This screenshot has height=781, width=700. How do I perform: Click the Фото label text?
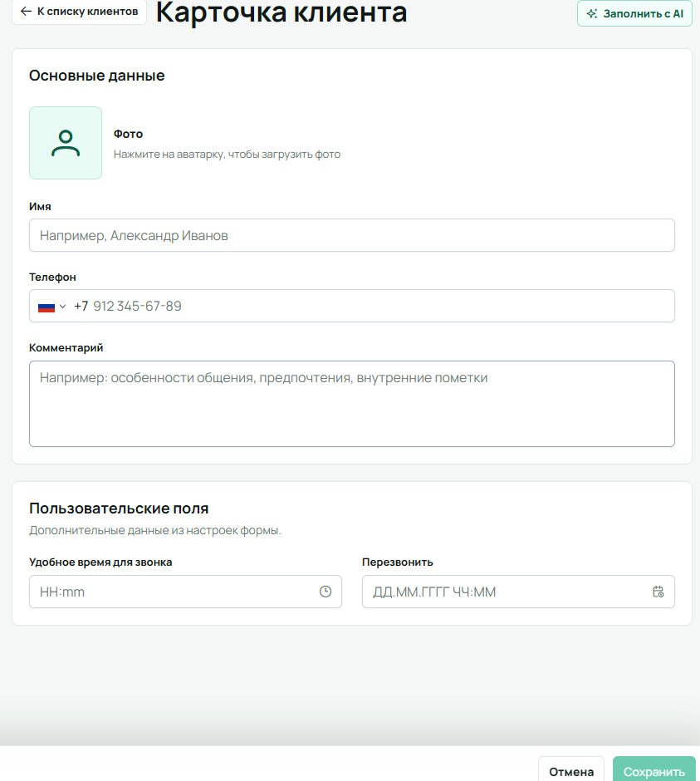point(128,134)
